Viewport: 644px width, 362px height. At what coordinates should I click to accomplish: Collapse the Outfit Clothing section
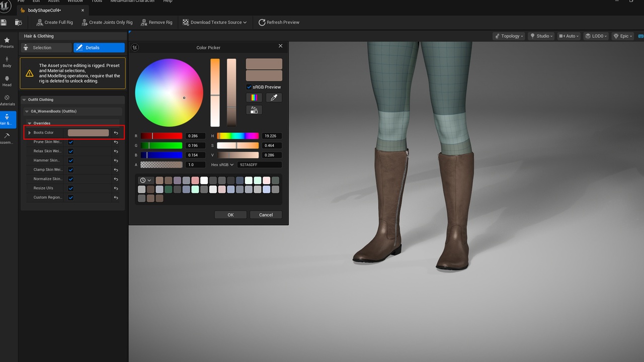tap(25, 100)
